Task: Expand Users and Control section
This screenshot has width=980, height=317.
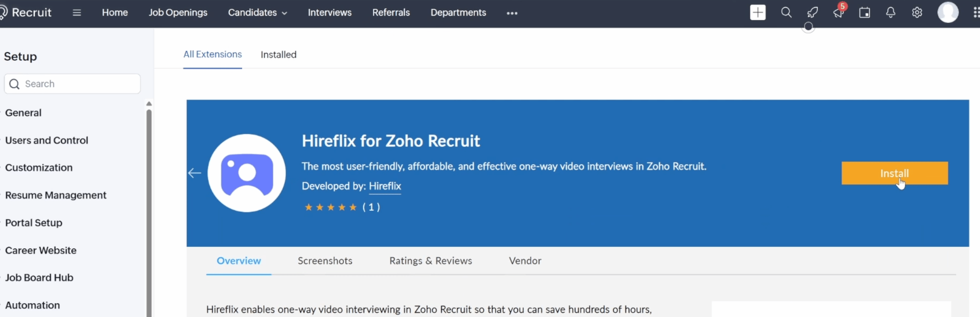Action: pos(46,140)
